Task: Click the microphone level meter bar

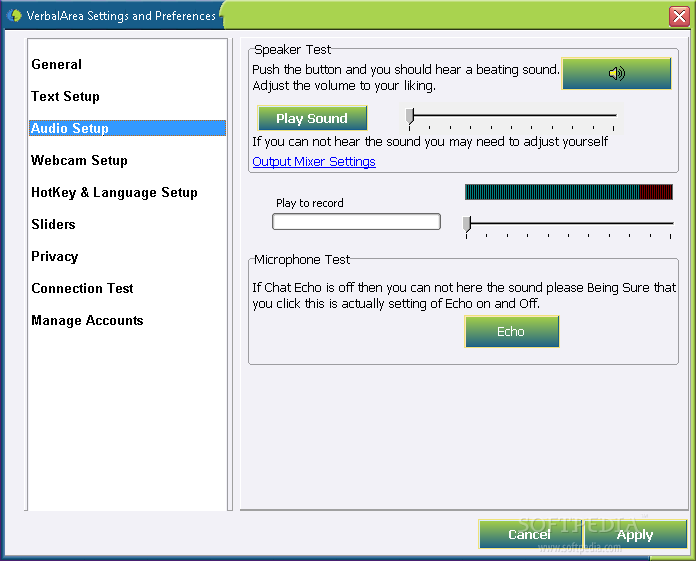Action: point(569,192)
